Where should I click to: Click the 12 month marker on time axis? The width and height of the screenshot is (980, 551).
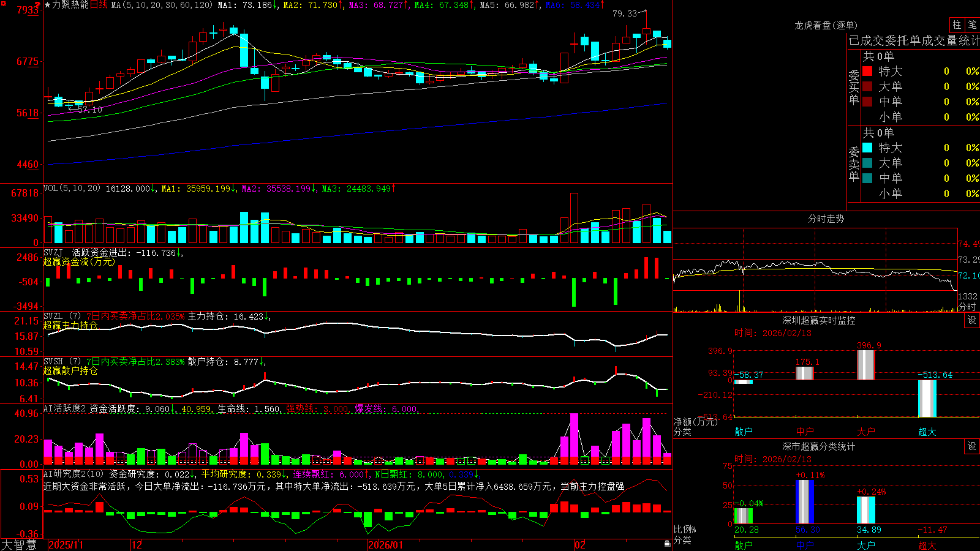[x=137, y=545]
